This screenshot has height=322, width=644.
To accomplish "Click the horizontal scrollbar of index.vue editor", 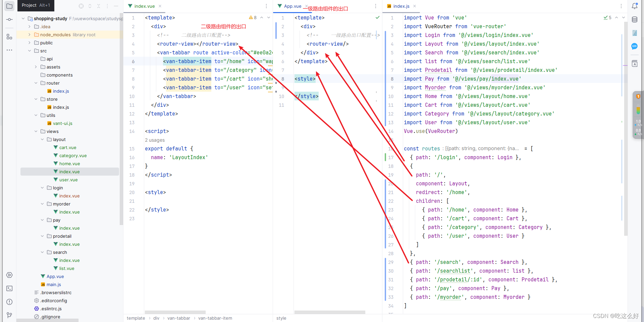I will 175,312.
